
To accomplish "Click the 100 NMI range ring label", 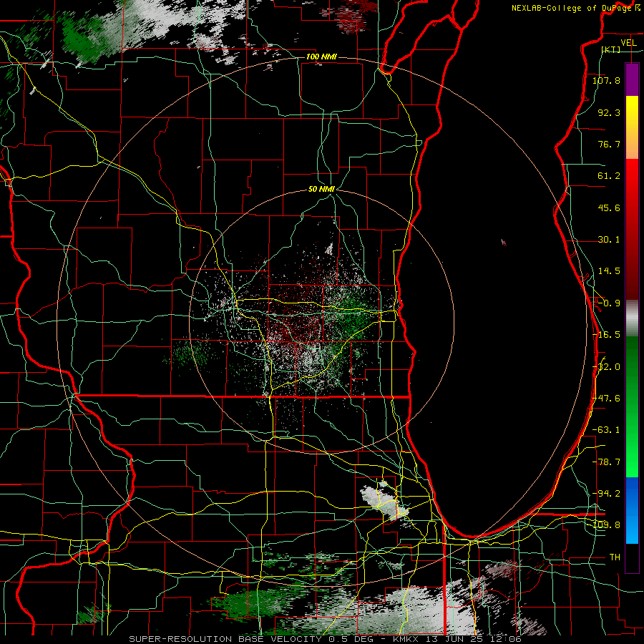I will click(321, 57).
